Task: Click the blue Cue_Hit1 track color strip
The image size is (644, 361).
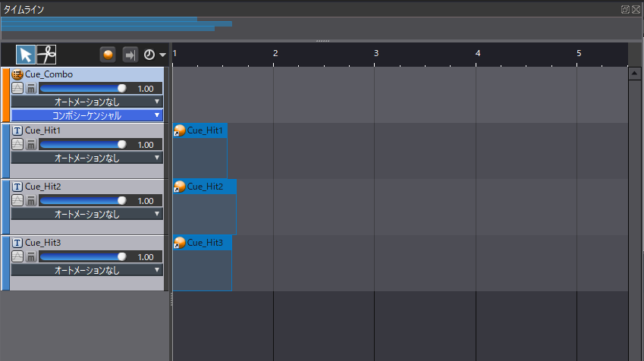Action: (x=6, y=151)
